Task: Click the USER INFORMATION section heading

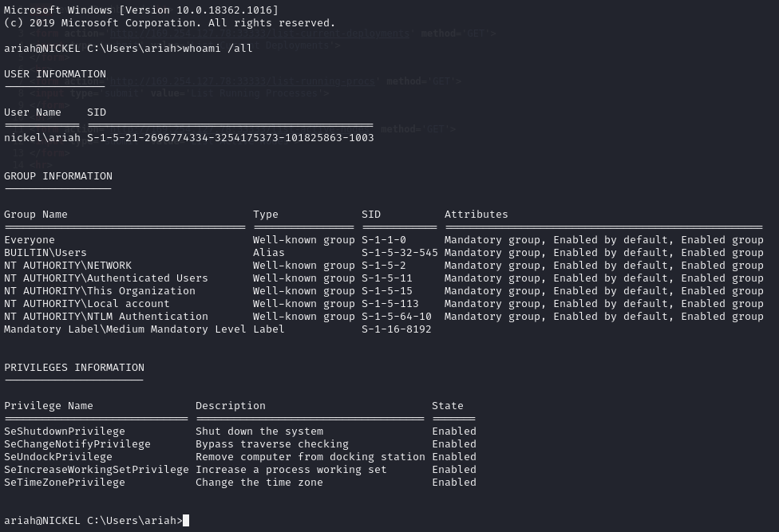Action: (x=55, y=74)
